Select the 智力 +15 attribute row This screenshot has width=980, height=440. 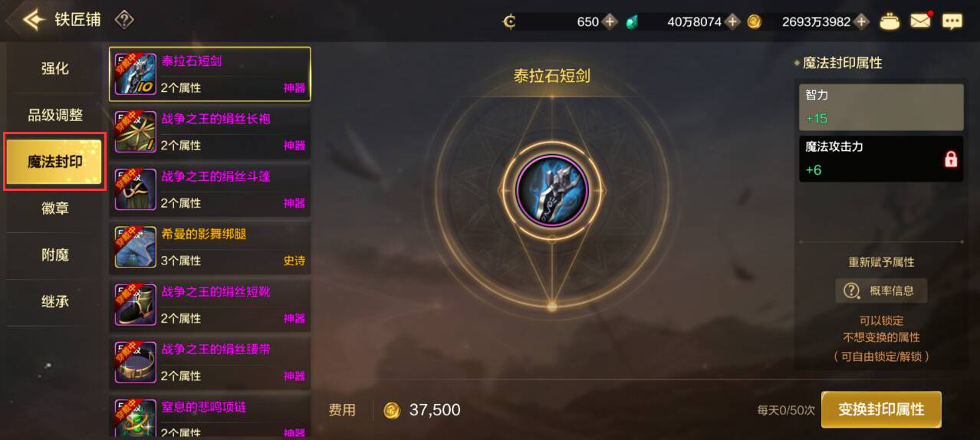pos(881,107)
